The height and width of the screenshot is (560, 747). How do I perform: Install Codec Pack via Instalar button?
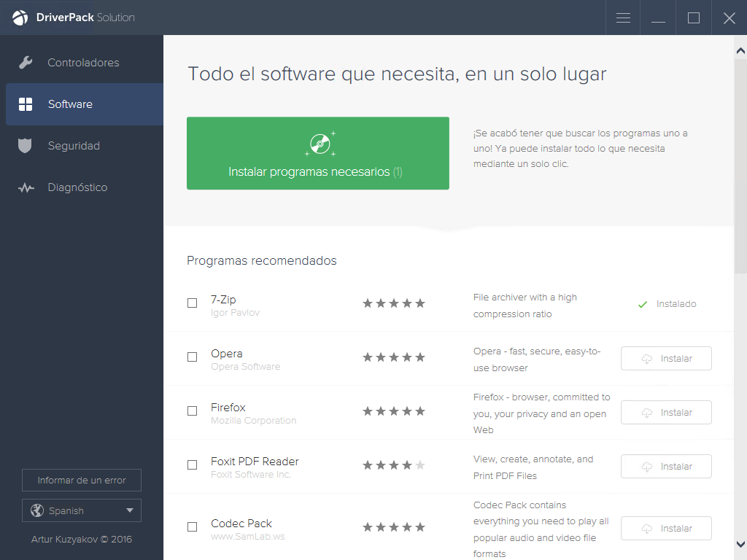point(666,529)
